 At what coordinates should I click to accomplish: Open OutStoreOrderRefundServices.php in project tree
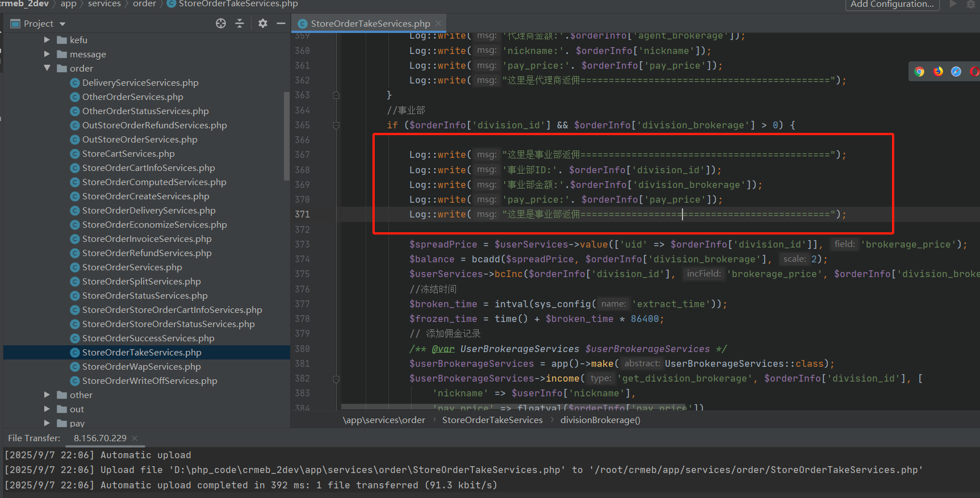(154, 125)
